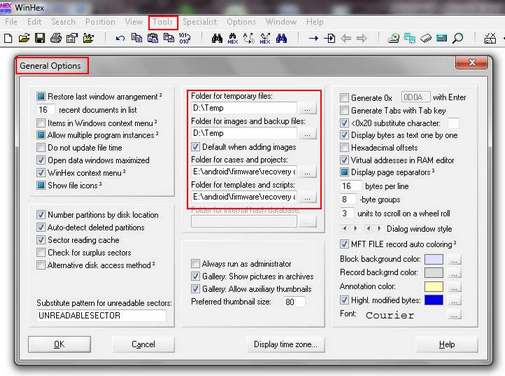
Task: Click the recent documents count field
Action: [x=46, y=110]
